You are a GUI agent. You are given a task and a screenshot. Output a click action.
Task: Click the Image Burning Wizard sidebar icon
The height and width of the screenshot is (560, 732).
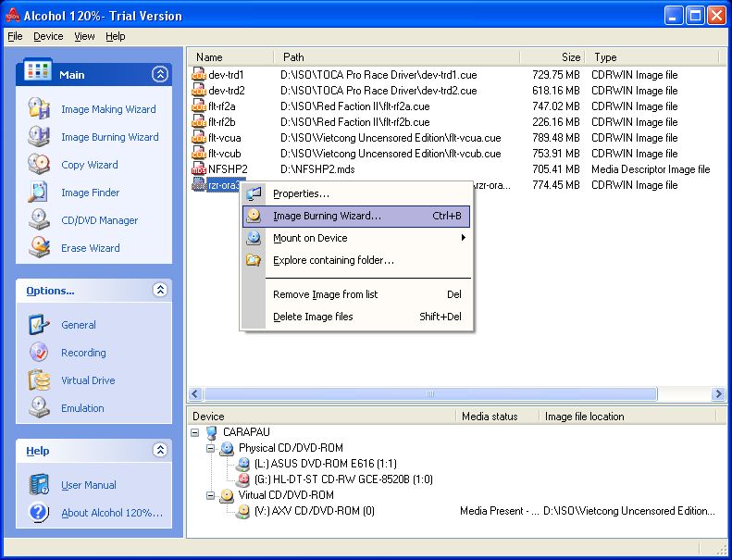point(39,137)
